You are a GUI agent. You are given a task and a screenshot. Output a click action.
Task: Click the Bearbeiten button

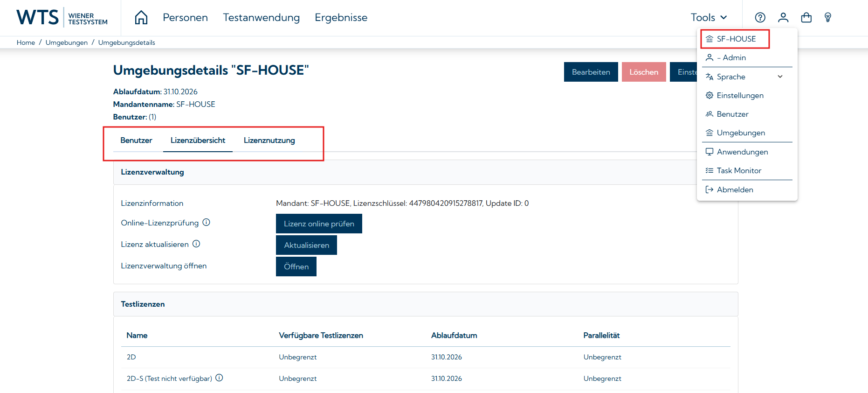591,72
